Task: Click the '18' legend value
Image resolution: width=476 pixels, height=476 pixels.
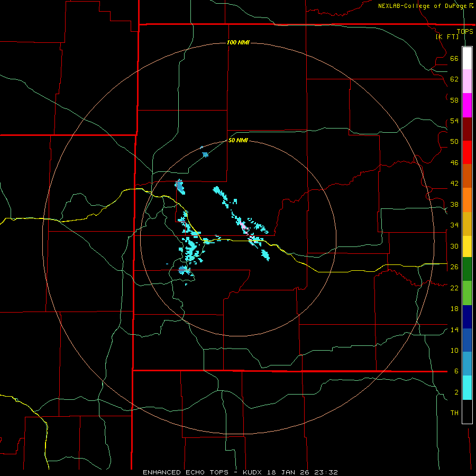Action: click(x=454, y=308)
